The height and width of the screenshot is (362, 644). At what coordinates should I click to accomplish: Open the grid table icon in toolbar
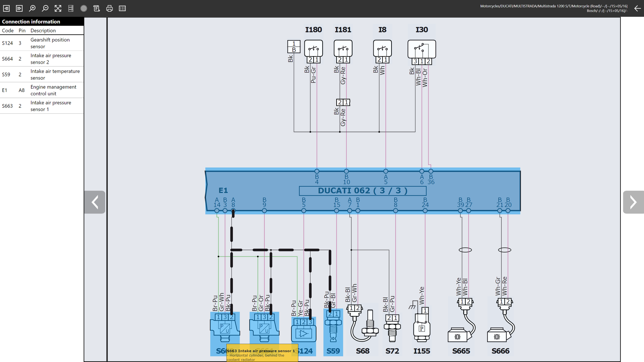[x=122, y=8]
